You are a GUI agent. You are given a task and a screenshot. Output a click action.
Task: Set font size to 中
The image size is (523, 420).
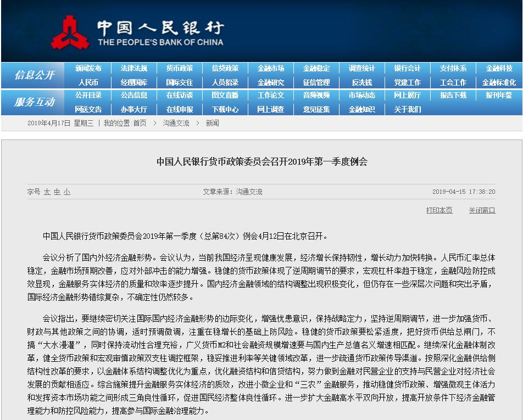57,192
